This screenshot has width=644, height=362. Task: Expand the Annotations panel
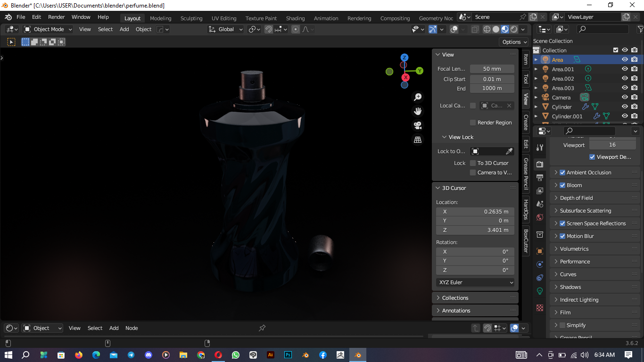point(475,311)
